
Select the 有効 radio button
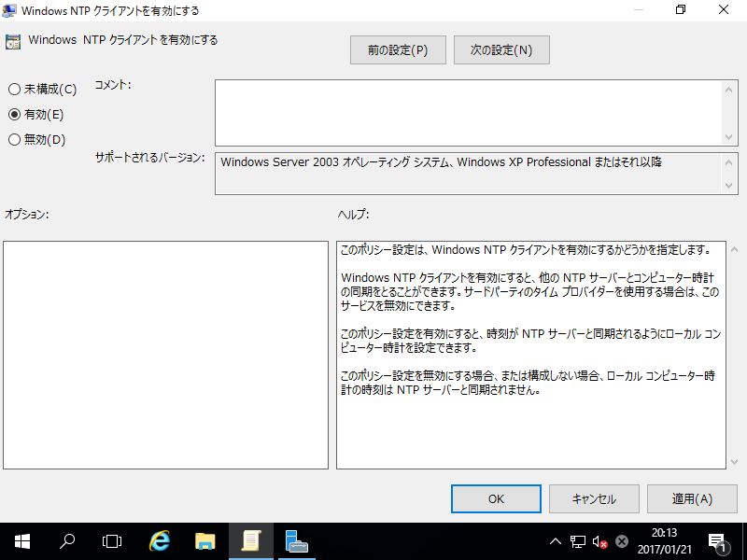click(x=13, y=114)
